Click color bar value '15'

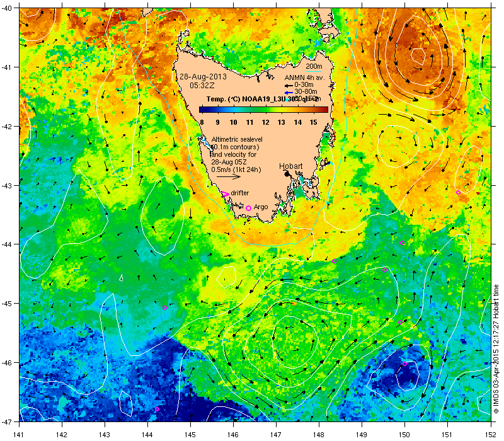pyautogui.click(x=313, y=122)
